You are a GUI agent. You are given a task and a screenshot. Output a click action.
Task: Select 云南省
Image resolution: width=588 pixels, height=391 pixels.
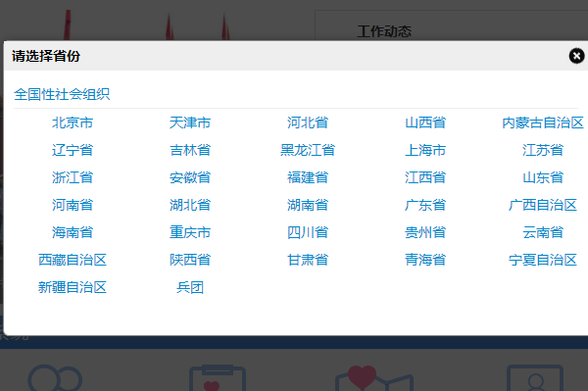543,232
